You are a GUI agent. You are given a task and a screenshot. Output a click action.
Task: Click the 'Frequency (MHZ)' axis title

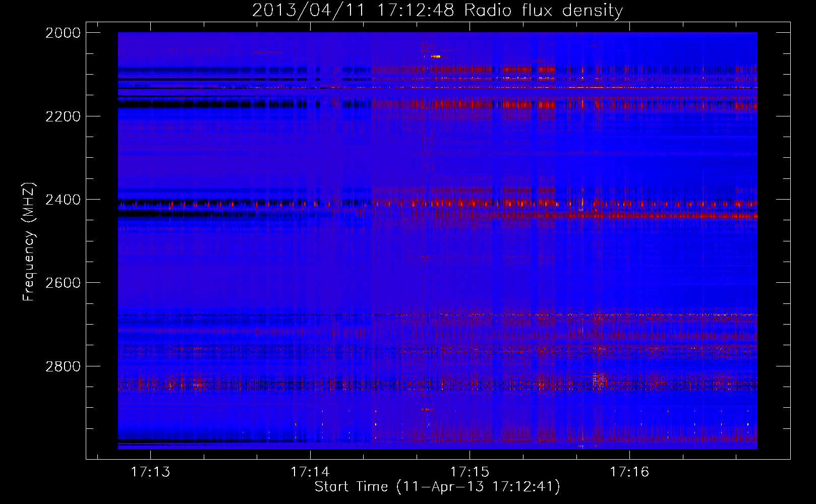click(29, 242)
